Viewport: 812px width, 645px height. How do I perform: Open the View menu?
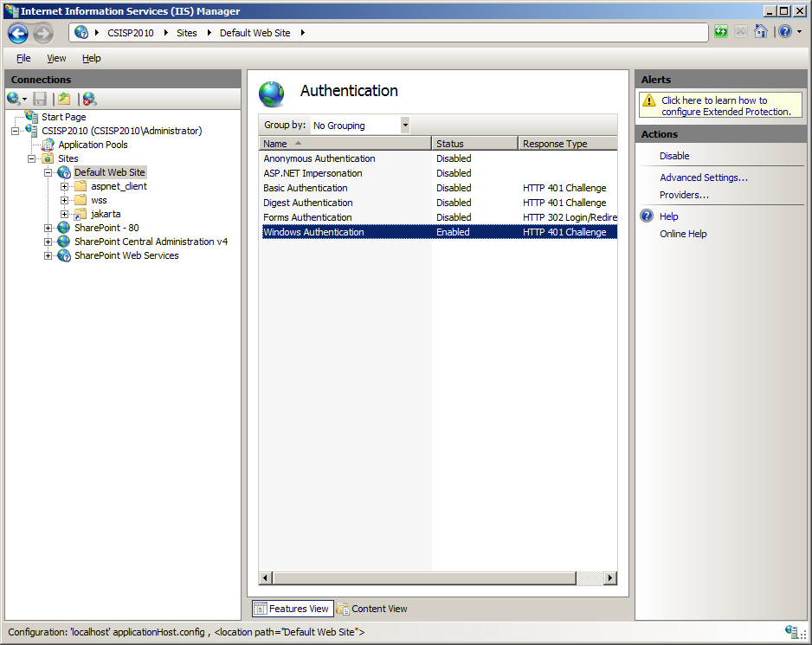[x=56, y=58]
